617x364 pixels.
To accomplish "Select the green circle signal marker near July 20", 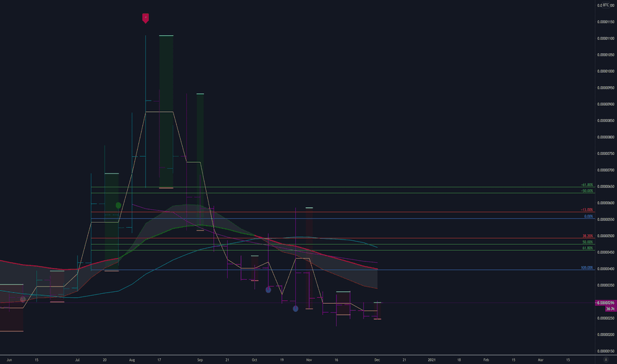I will 119,205.
